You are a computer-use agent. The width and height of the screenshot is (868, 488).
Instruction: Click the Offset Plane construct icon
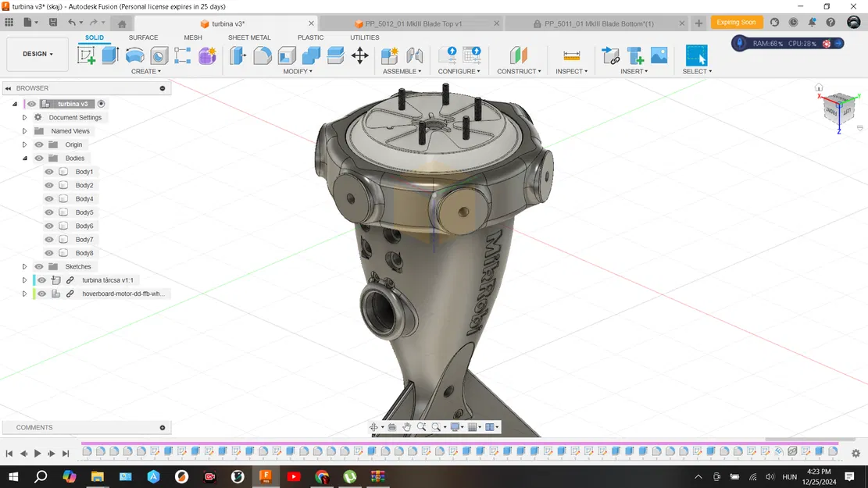[x=519, y=55]
